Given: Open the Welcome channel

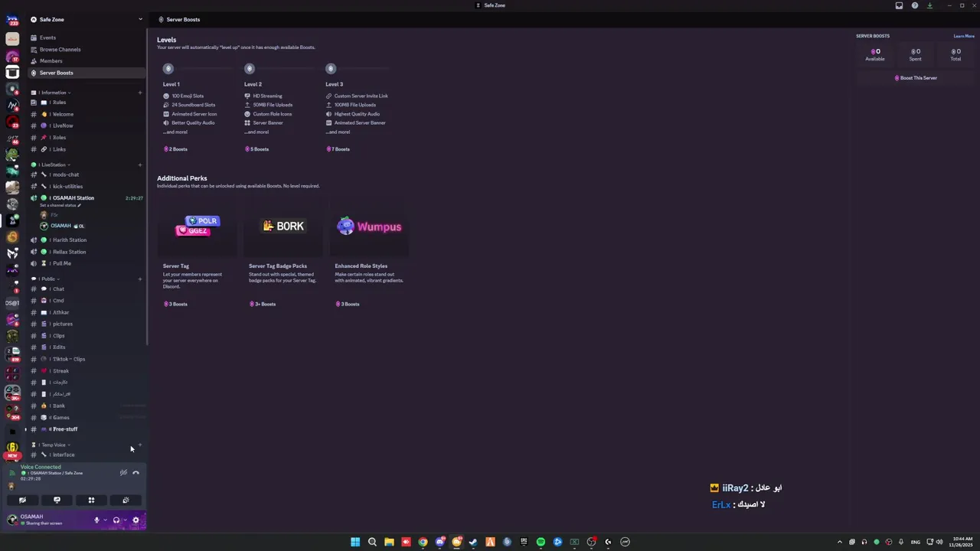Looking at the screenshot, I should click(87, 114).
